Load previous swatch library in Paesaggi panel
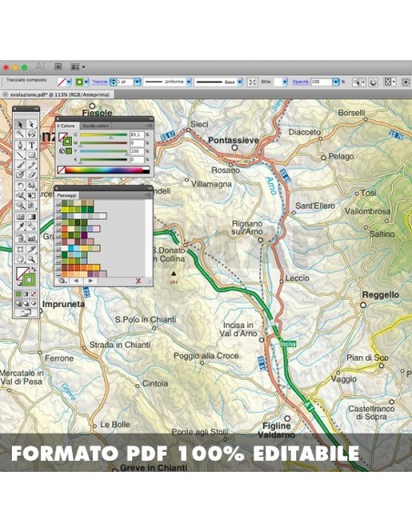This screenshot has width=412, height=532. (77, 281)
